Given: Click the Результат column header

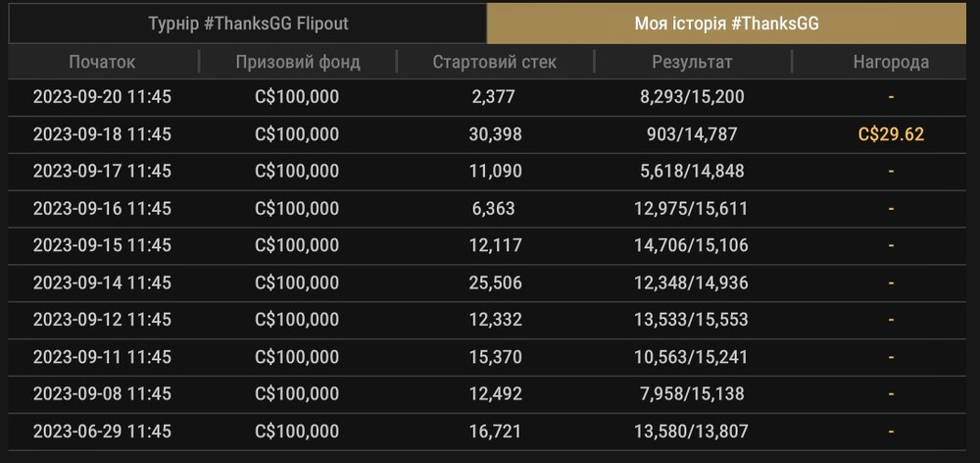Looking at the screenshot, I should [692, 62].
